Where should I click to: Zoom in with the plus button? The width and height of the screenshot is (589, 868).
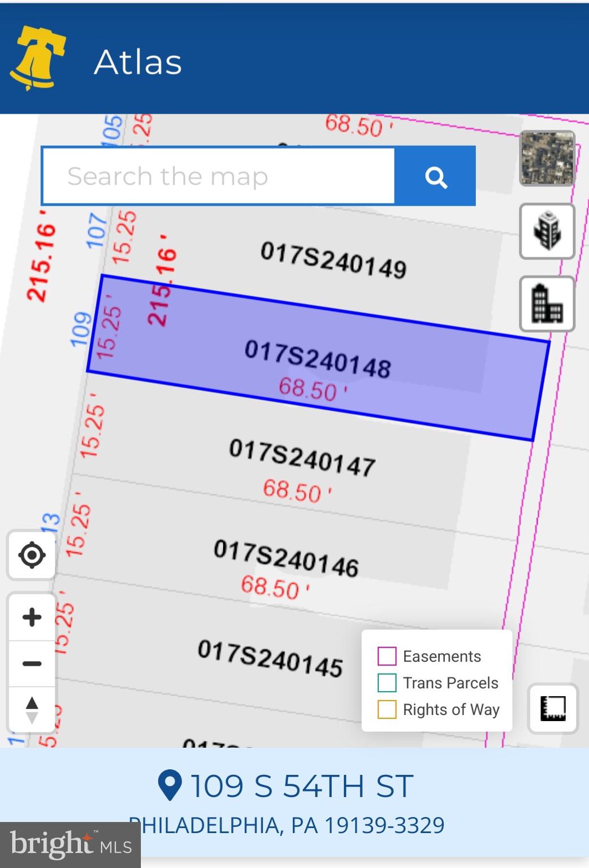[32, 617]
